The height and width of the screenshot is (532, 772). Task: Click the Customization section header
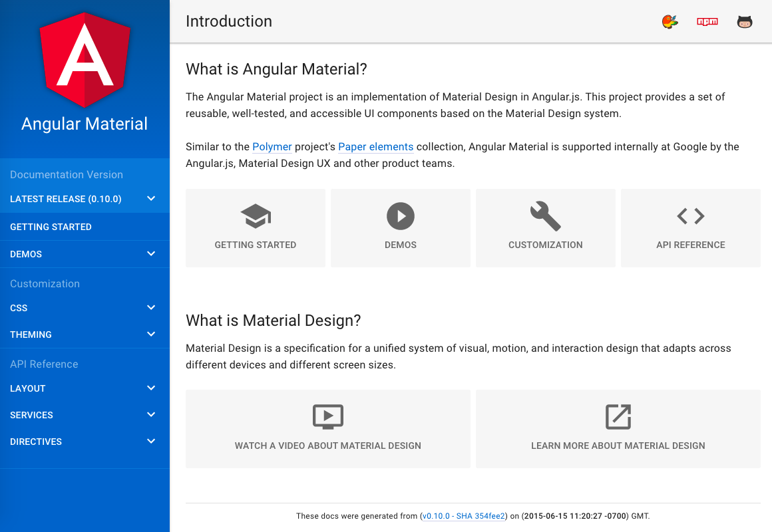[45, 284]
